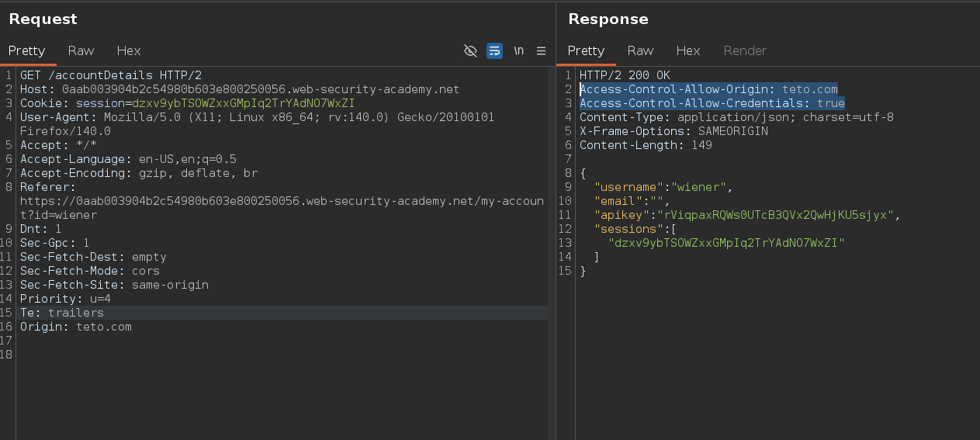Click the HTTP/2 200 OK status line
This screenshot has height=440, width=980.
coord(625,75)
